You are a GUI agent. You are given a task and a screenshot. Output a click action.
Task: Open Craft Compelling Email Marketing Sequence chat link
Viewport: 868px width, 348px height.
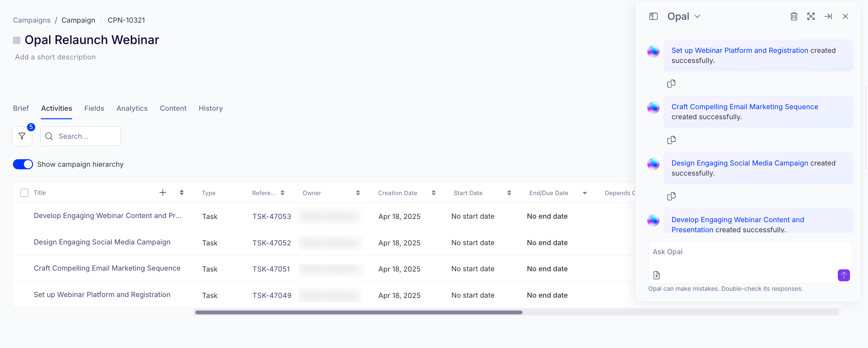click(x=745, y=107)
